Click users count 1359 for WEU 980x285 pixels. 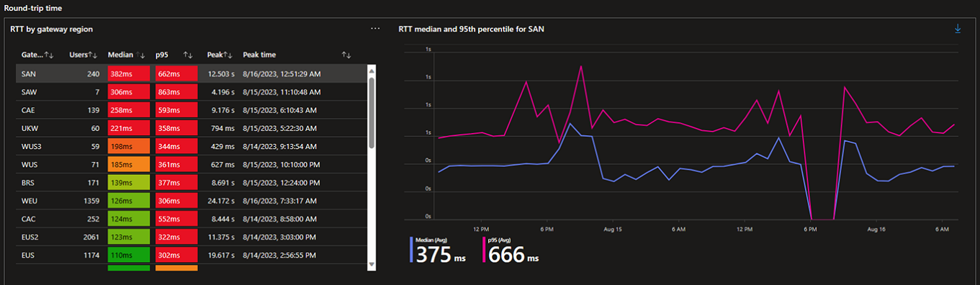91,201
